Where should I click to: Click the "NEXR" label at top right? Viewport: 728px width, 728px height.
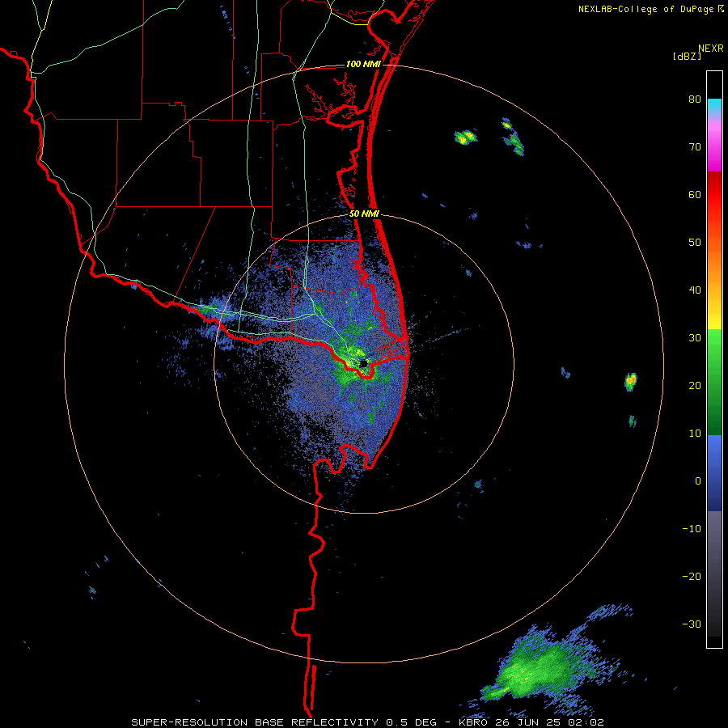(x=711, y=49)
